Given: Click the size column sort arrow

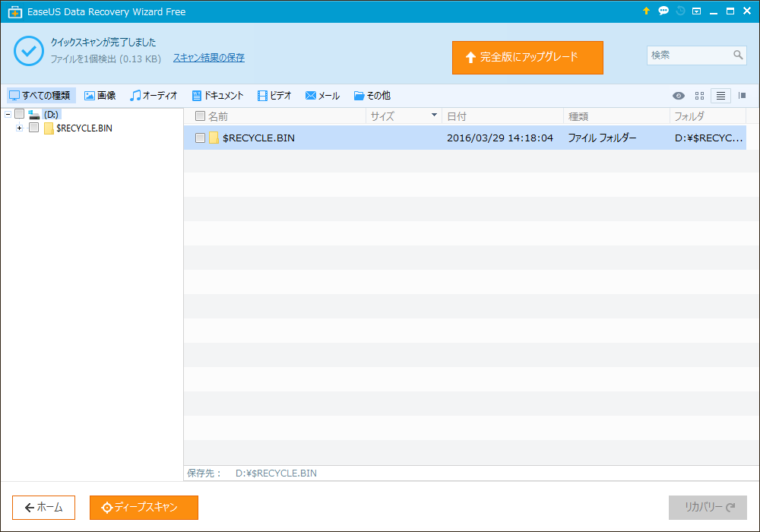Looking at the screenshot, I should click(434, 116).
